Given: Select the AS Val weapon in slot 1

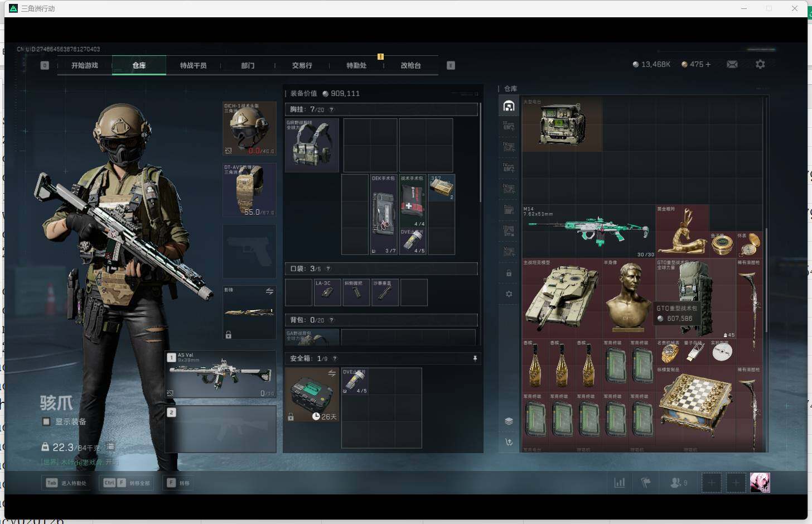Looking at the screenshot, I should [x=221, y=374].
